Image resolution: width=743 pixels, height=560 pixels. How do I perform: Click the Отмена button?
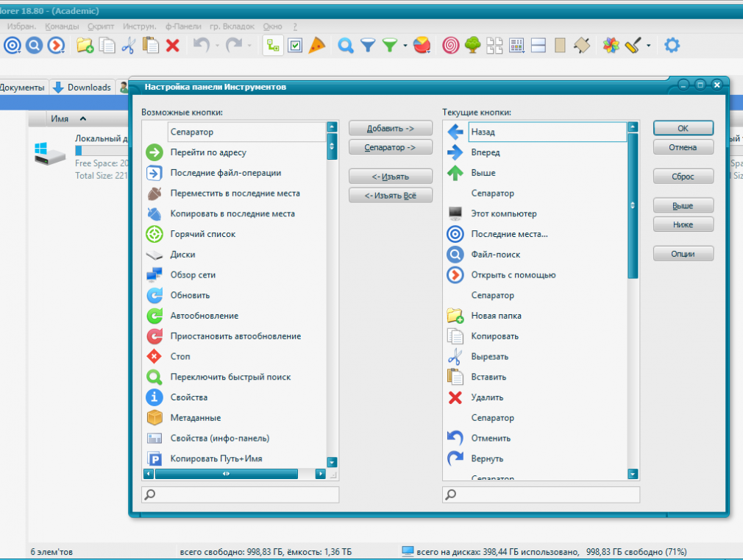[x=683, y=147]
